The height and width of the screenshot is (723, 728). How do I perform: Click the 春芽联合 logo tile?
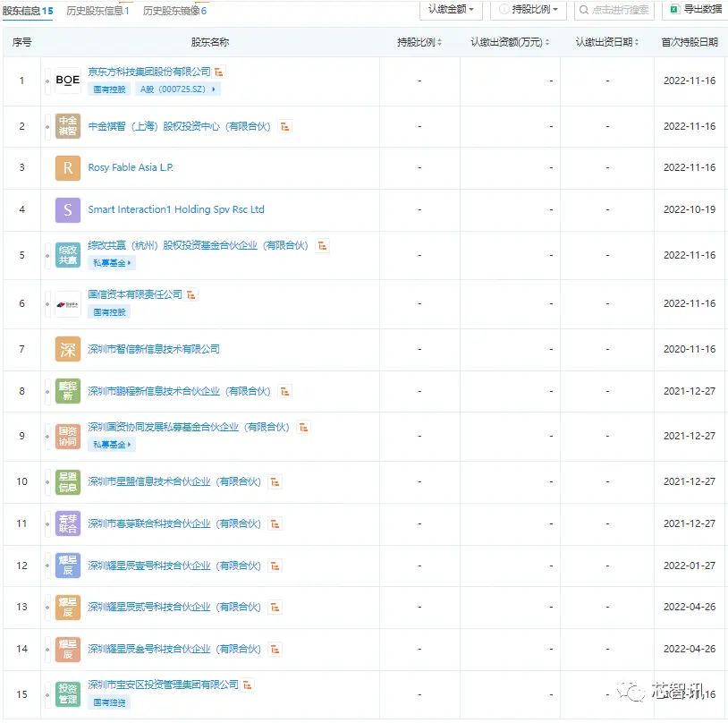click(68, 523)
